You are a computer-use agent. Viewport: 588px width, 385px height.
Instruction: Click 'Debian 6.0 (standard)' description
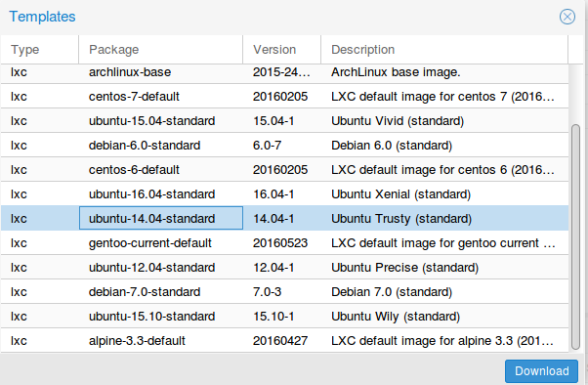point(392,146)
